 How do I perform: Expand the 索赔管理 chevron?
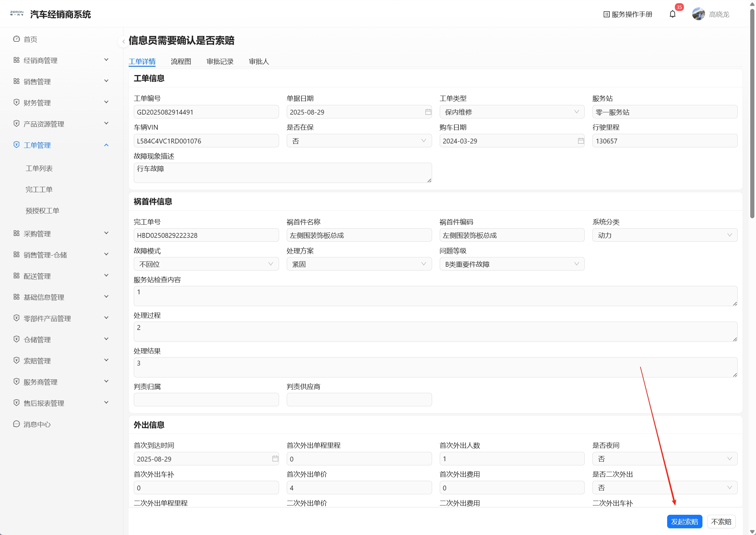point(106,360)
